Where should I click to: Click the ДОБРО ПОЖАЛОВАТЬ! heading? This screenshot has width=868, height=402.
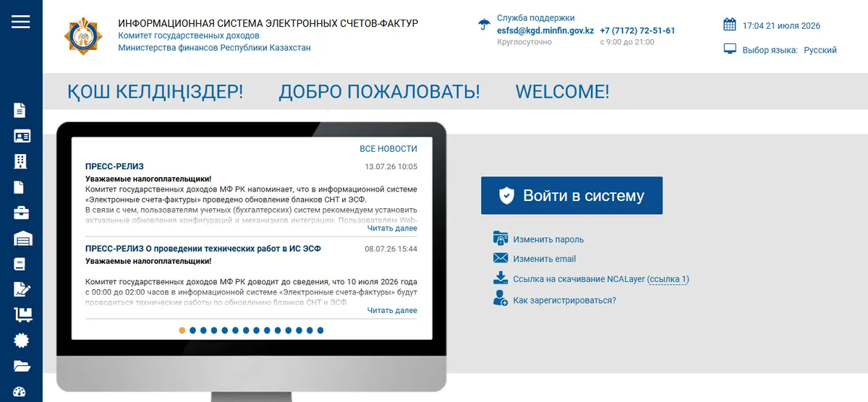click(379, 92)
